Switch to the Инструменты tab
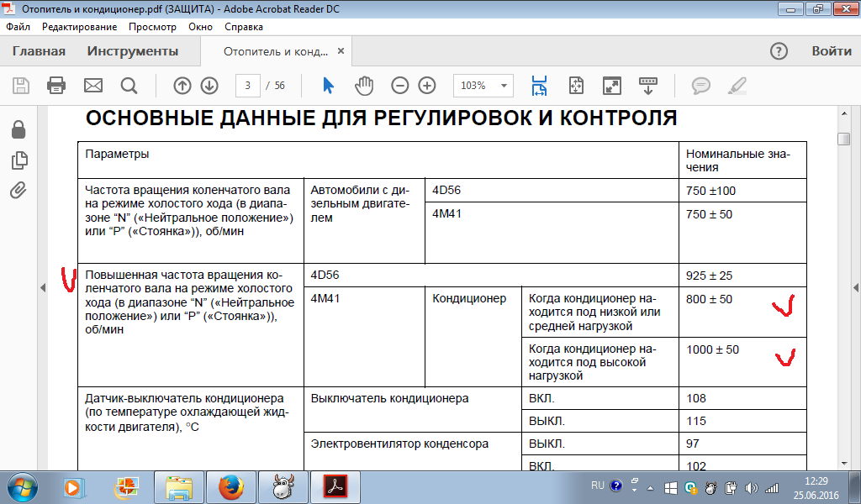The height and width of the screenshot is (504, 861). 133,51
